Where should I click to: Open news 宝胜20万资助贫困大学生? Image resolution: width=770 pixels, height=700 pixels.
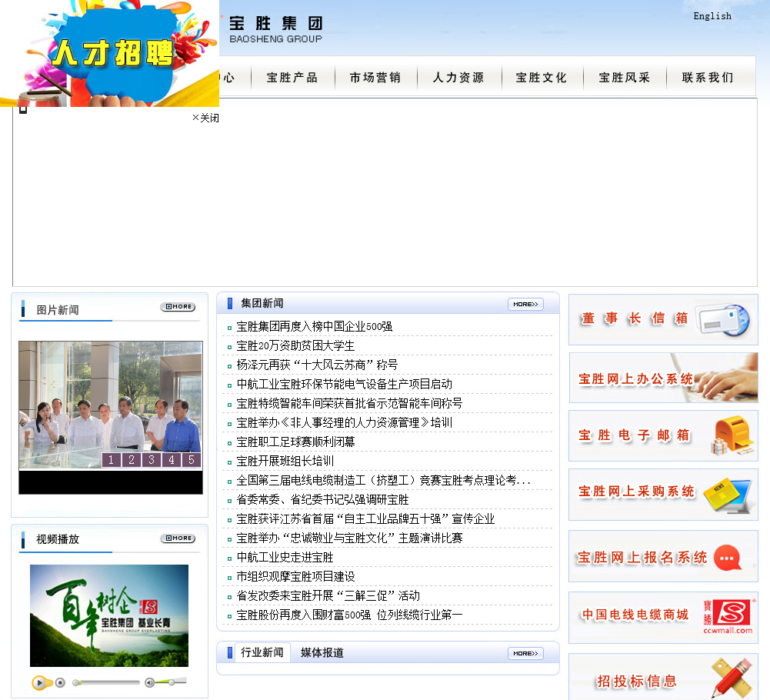click(x=295, y=346)
